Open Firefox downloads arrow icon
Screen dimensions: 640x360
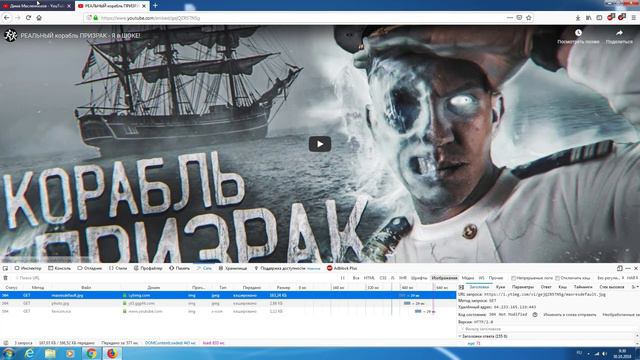coord(578,18)
